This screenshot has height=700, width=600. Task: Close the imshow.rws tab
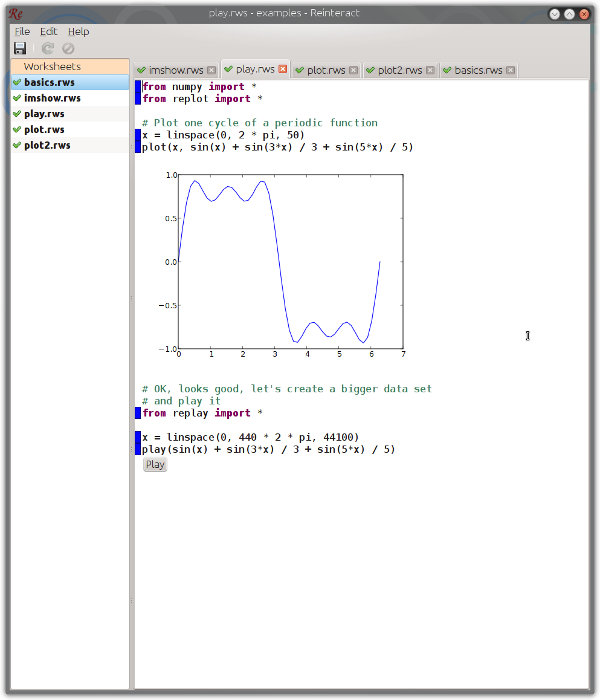point(211,70)
